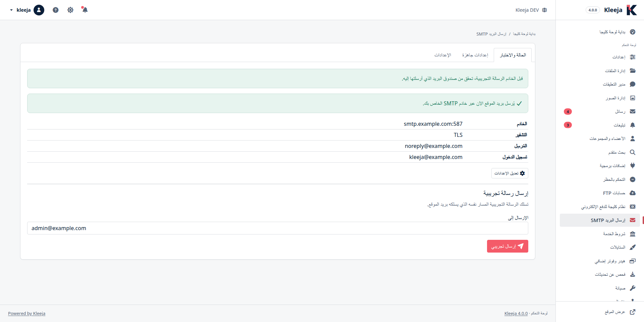Viewport: 644px width, 322px height.
Task: Open extra header and footer icon
Action: click(633, 261)
